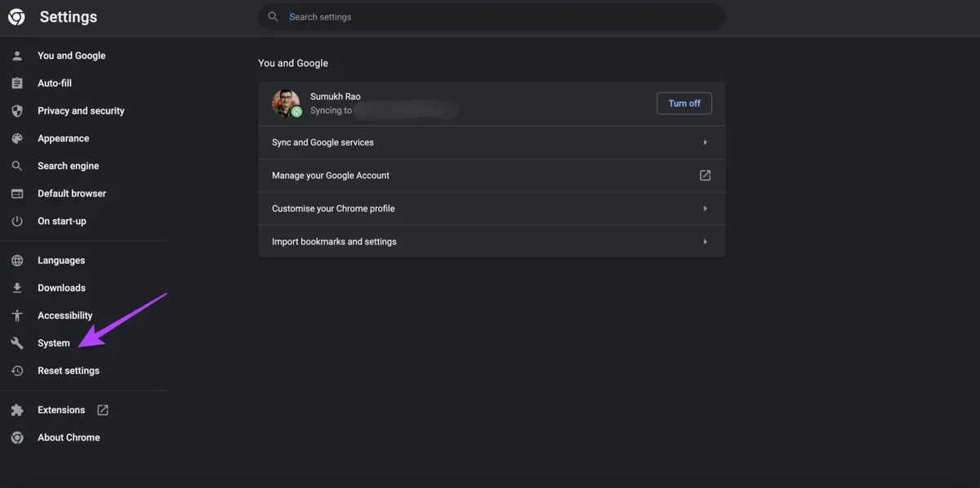Click Sumukh Rao's profile picture
The image size is (980, 488).
click(286, 104)
